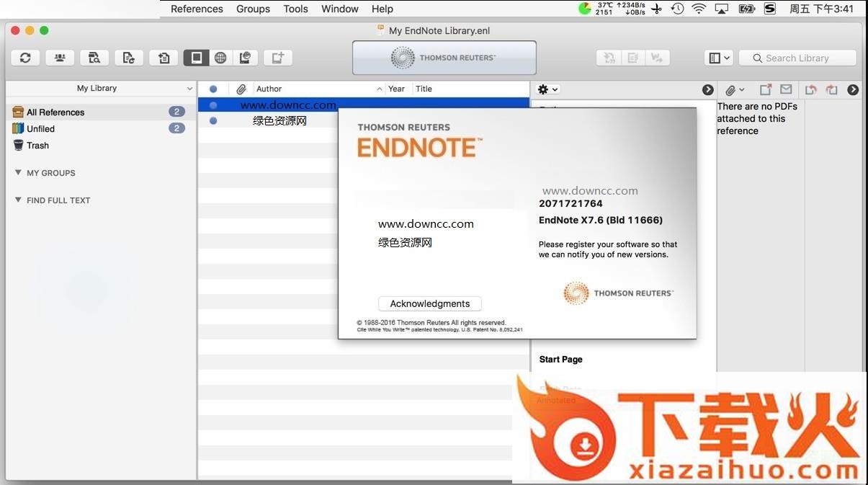Click the email PDF envelope icon
The width and height of the screenshot is (868, 485).
786,89
